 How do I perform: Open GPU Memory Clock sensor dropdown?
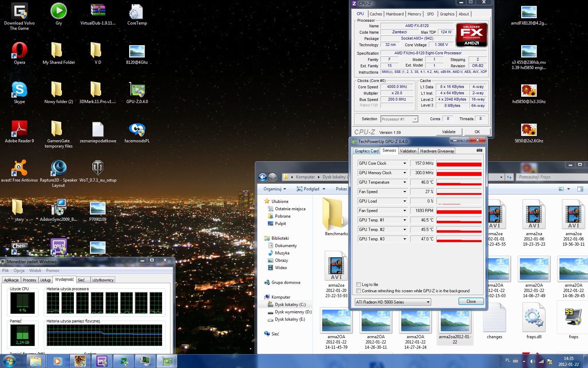[405, 173]
